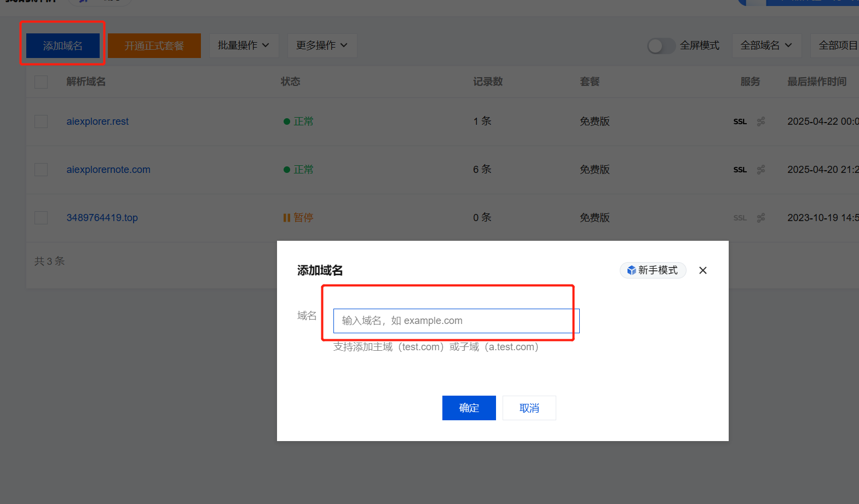Close the 添加域名 dialog with X
Screen dimensions: 859x504
pyautogui.click(x=703, y=270)
